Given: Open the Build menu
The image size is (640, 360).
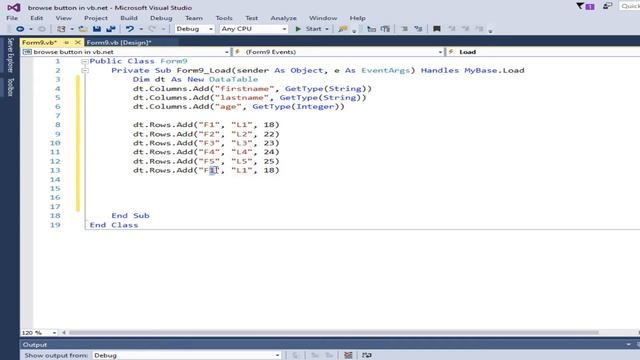Looking at the screenshot, I should pyautogui.click(x=129, y=18).
